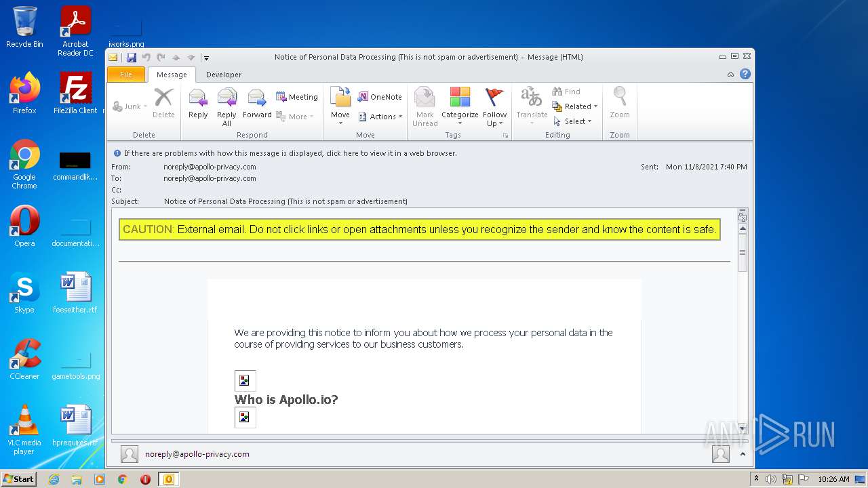
Task: Switch to the Developer tab
Action: point(224,75)
